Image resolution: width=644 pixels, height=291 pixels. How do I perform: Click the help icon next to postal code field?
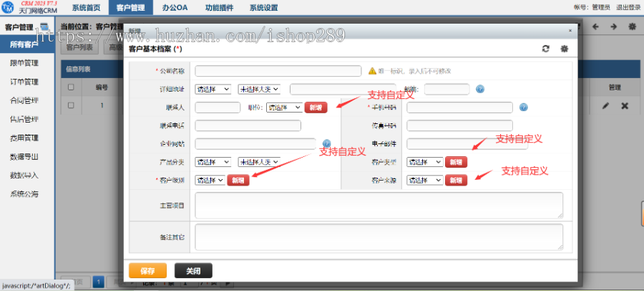point(479,89)
